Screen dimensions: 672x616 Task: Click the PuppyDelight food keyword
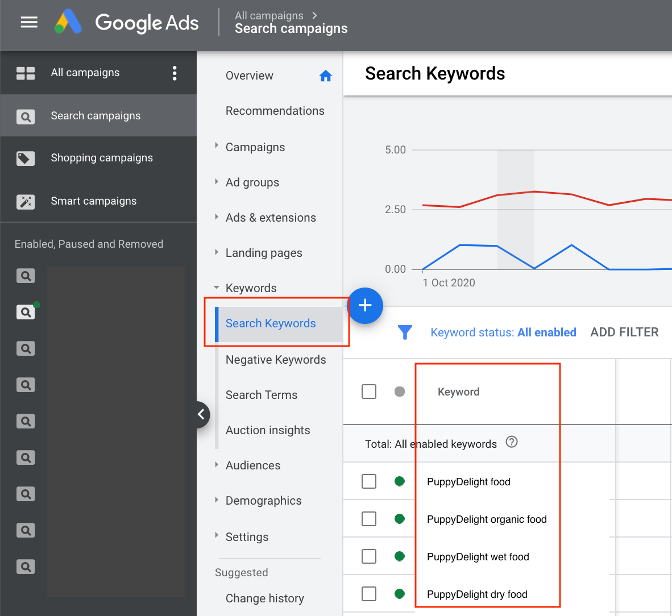click(468, 482)
